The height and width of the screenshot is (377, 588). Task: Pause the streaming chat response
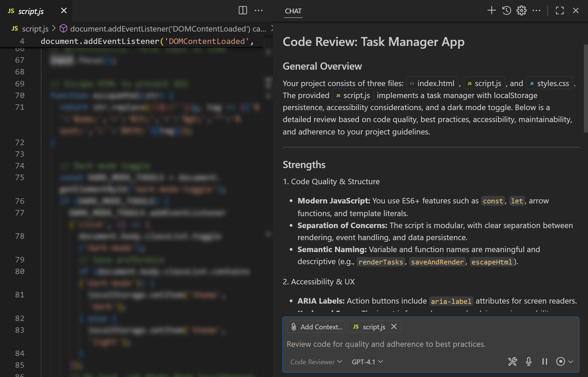(x=544, y=362)
